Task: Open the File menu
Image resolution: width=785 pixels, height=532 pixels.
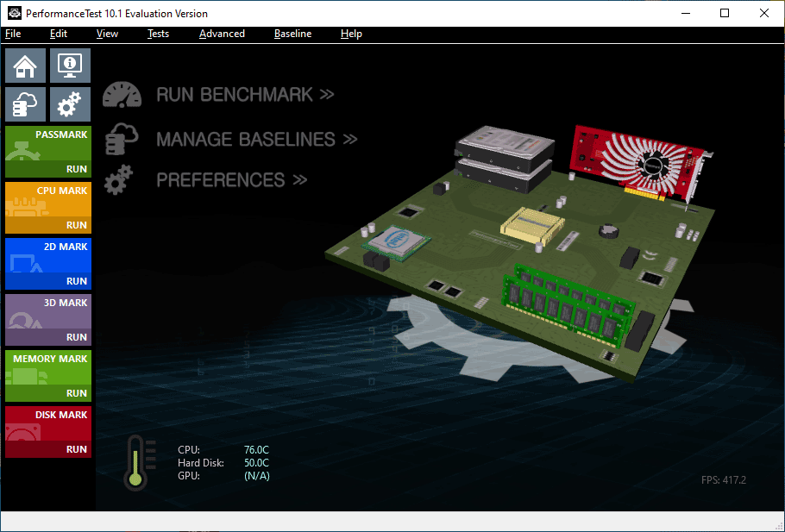Action: point(13,34)
